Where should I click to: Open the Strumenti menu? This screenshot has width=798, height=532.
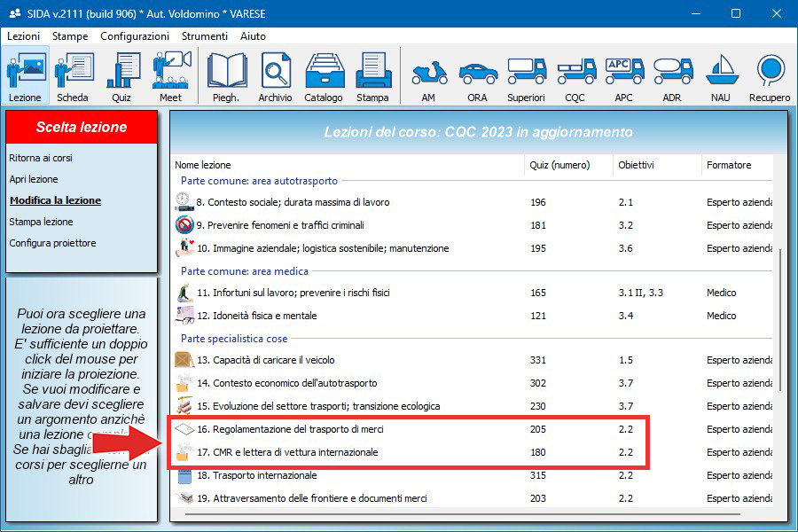click(205, 36)
